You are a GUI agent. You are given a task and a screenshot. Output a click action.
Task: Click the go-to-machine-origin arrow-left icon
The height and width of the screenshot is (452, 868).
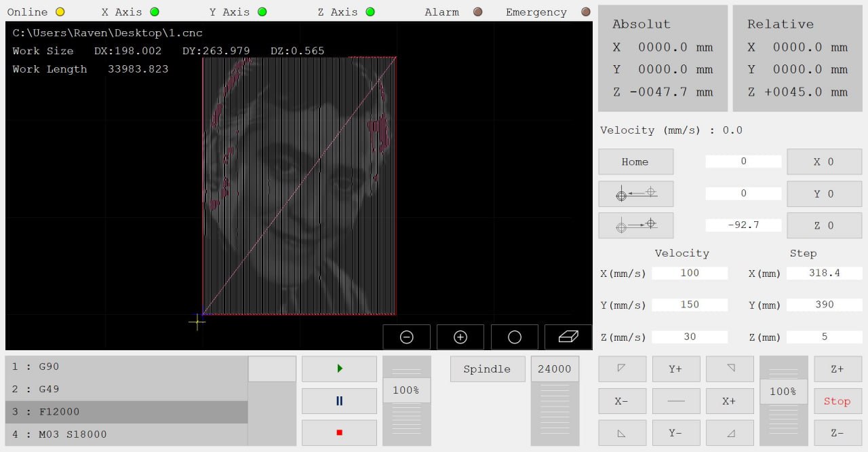[x=635, y=193]
